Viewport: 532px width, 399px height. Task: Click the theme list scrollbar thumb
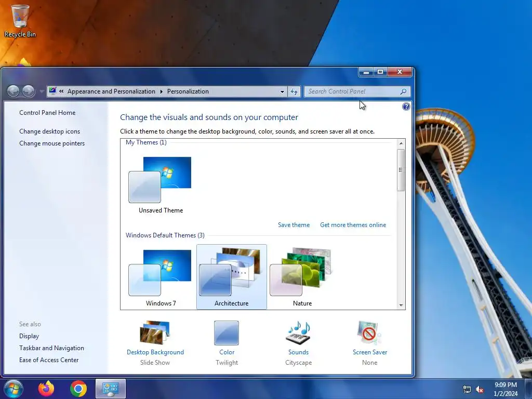click(x=401, y=170)
